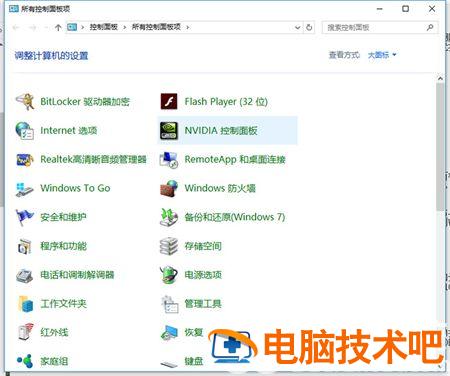Click the forward navigation arrow
Viewport: 450px width, 376px height.
coord(33,27)
